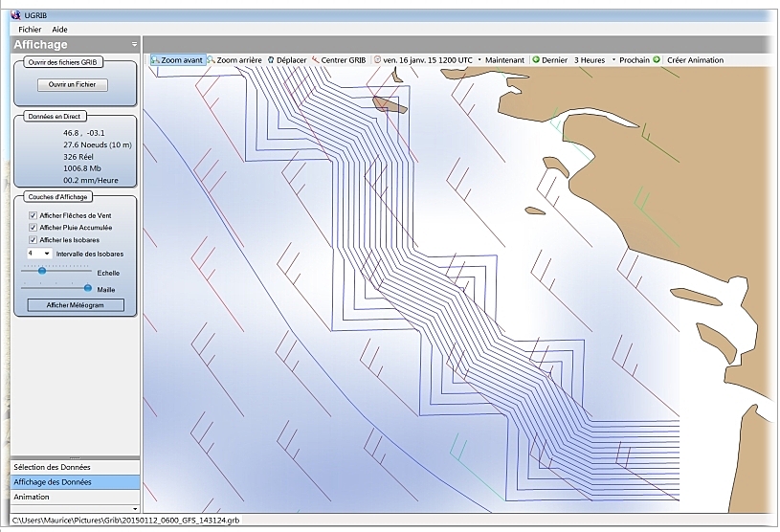Click the Affichage panel pin icon
Viewport: 780px width, 532px height.
click(x=134, y=44)
